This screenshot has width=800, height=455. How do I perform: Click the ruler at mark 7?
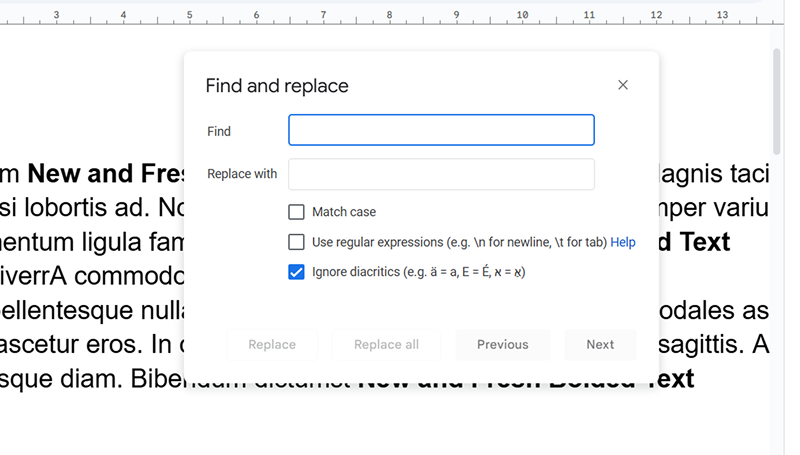(323, 15)
